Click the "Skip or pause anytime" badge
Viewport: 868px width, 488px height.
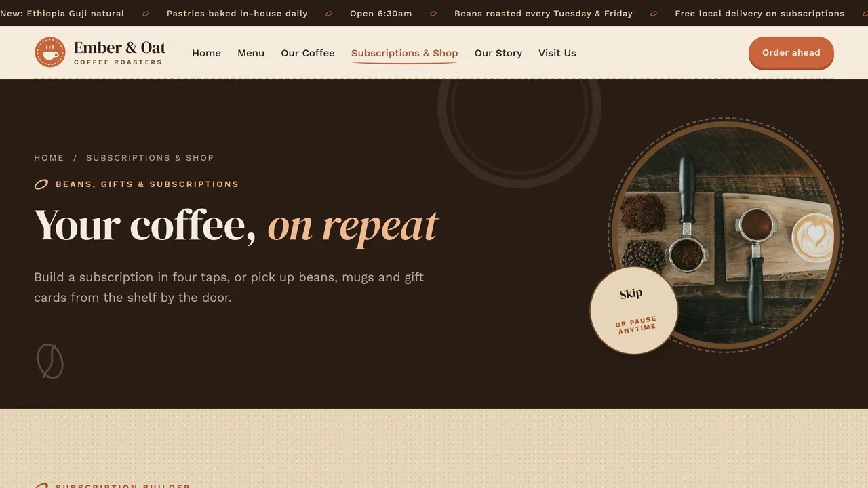click(x=634, y=310)
